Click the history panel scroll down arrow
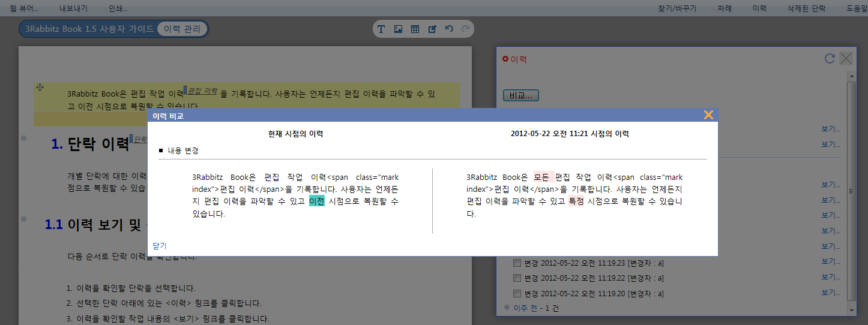This screenshot has width=868, height=325. [851, 309]
